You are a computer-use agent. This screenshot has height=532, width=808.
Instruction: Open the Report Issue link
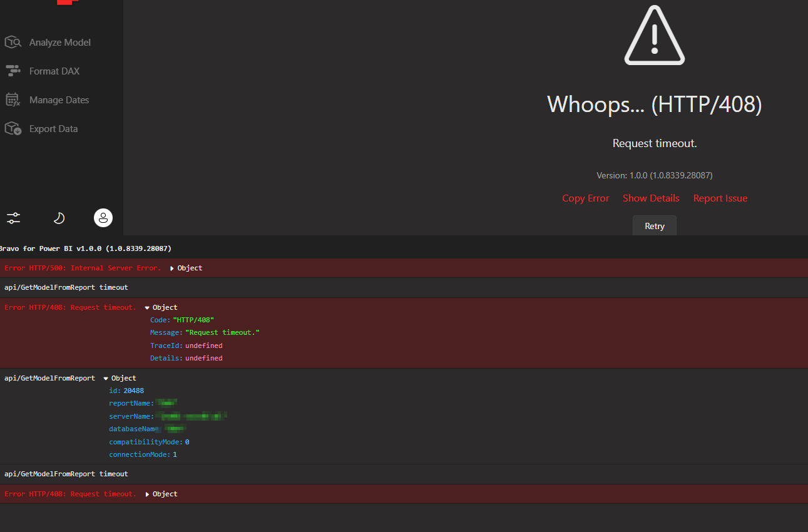(x=720, y=198)
